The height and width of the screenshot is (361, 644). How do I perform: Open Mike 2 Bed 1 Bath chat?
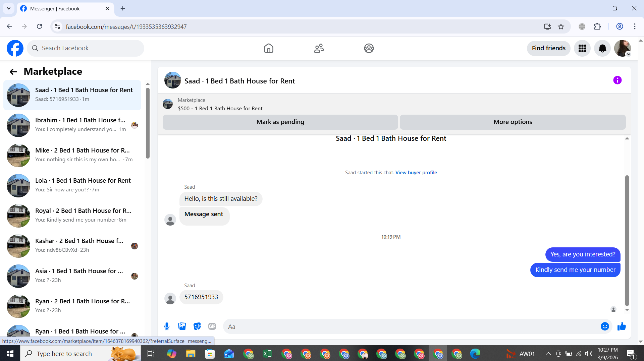[72, 155]
